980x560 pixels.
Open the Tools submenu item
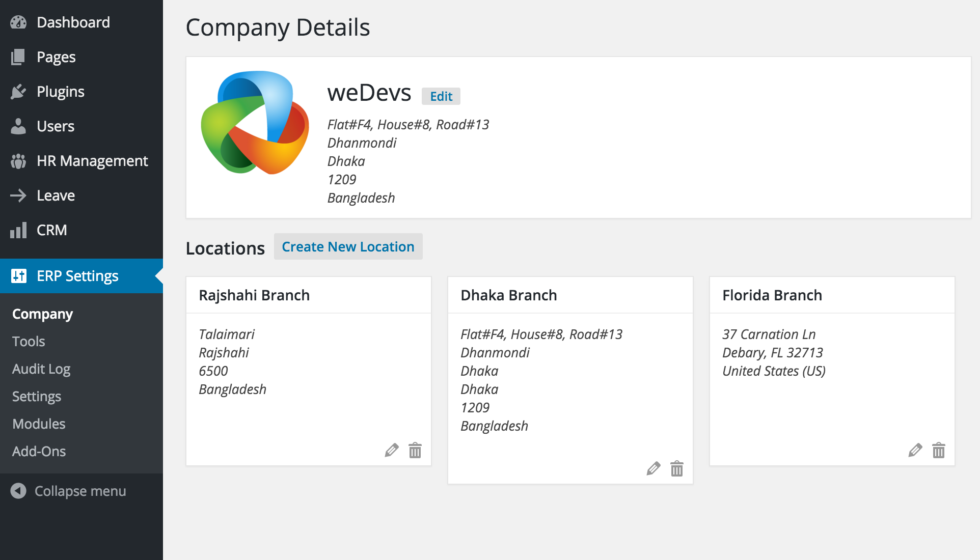coord(29,342)
